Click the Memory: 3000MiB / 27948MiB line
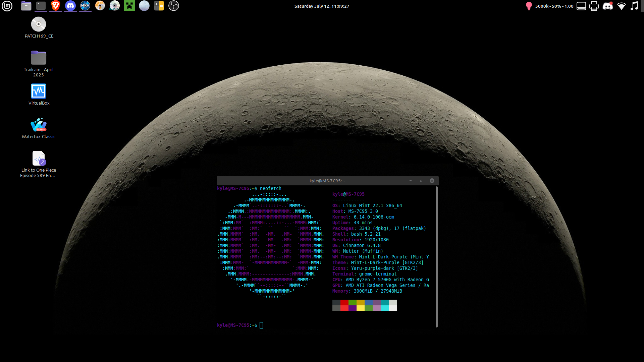This screenshot has width=644, height=362. 367,291
